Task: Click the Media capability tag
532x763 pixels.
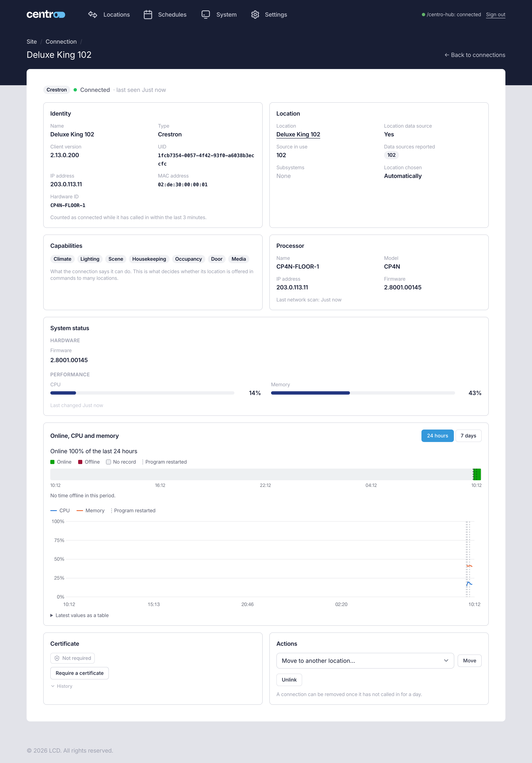Action: [x=239, y=259]
